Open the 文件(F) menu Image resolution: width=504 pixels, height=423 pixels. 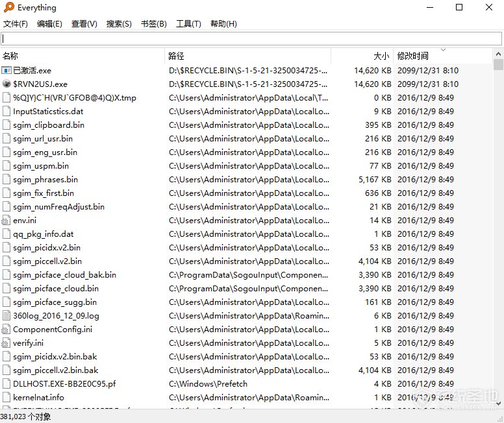(x=15, y=24)
